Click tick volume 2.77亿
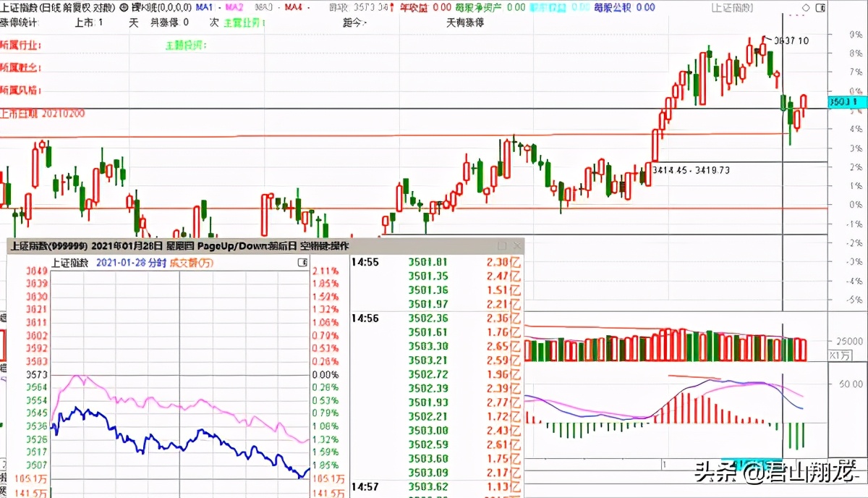The height and width of the screenshot is (498, 868). coord(504,402)
